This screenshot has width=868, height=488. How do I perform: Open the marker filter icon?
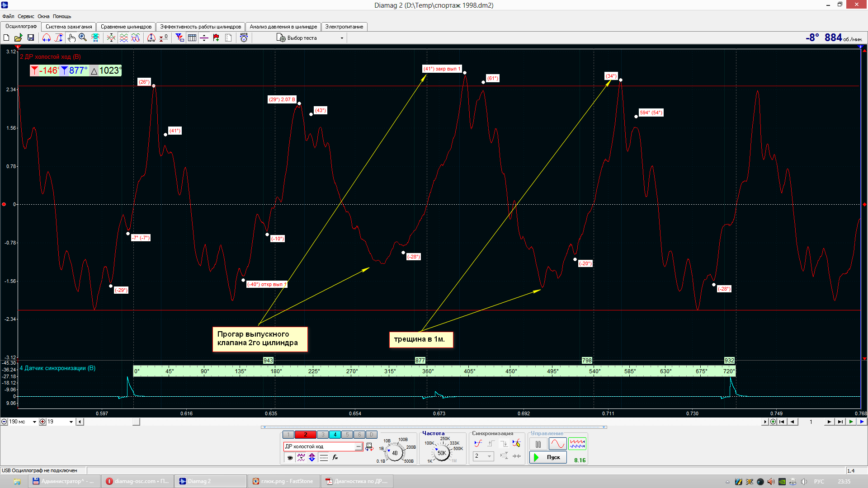click(x=180, y=38)
